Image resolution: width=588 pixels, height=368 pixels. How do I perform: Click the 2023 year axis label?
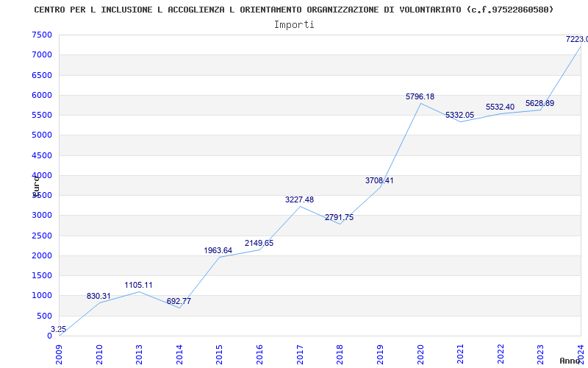540,354
